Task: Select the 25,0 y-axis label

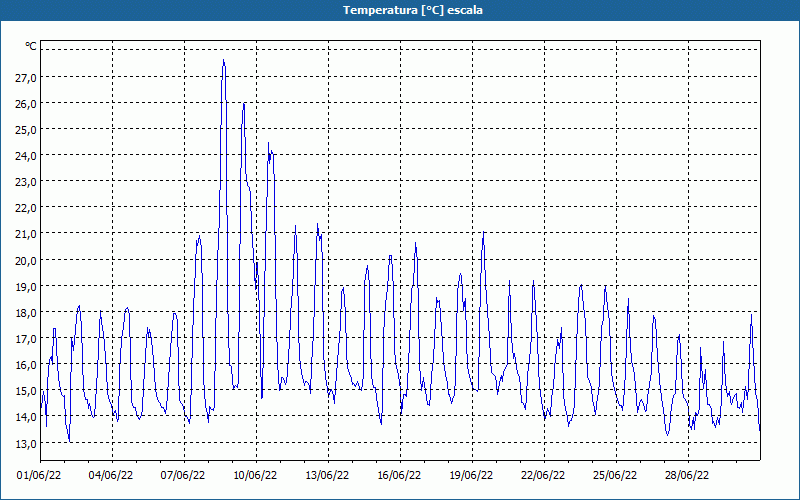Action: (26, 130)
